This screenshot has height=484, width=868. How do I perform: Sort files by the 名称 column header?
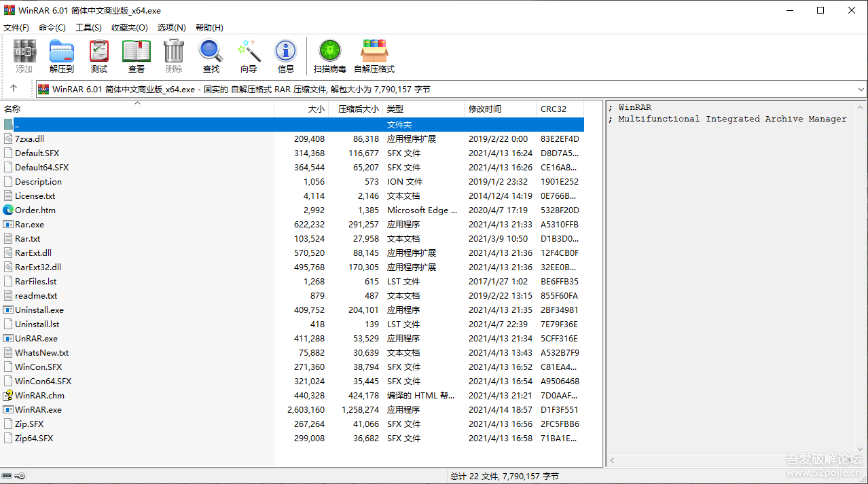(137, 109)
